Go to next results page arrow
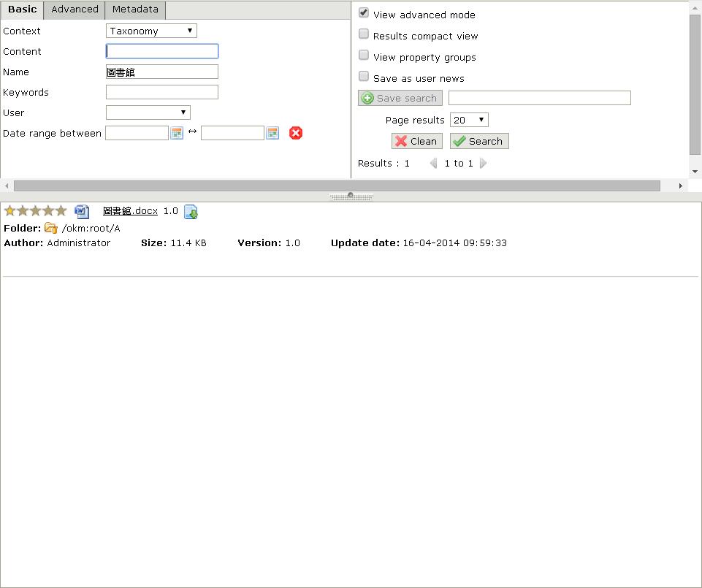The height and width of the screenshot is (588, 702). tap(483, 164)
